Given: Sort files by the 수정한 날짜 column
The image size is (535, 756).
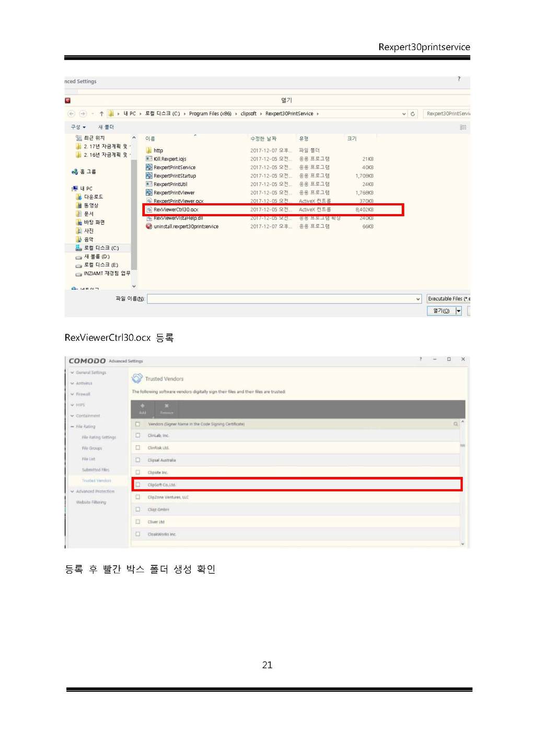Looking at the screenshot, I should tap(263, 139).
